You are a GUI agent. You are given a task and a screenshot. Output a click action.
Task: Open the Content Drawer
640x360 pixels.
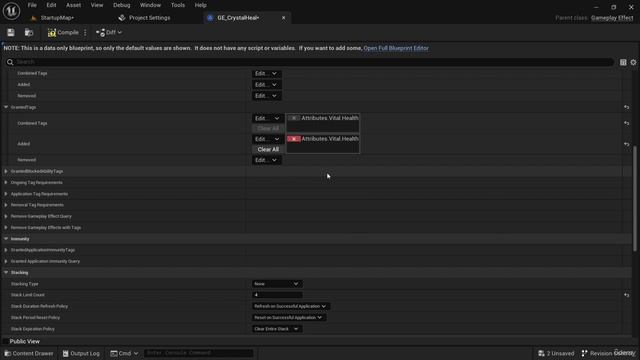click(29, 353)
